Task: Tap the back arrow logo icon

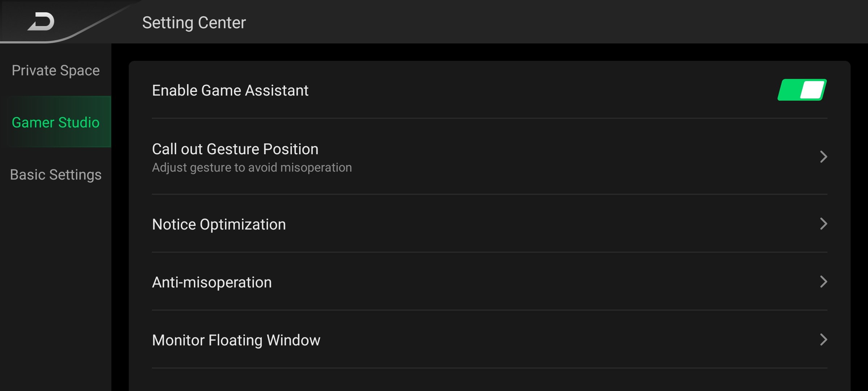Action: point(41,22)
